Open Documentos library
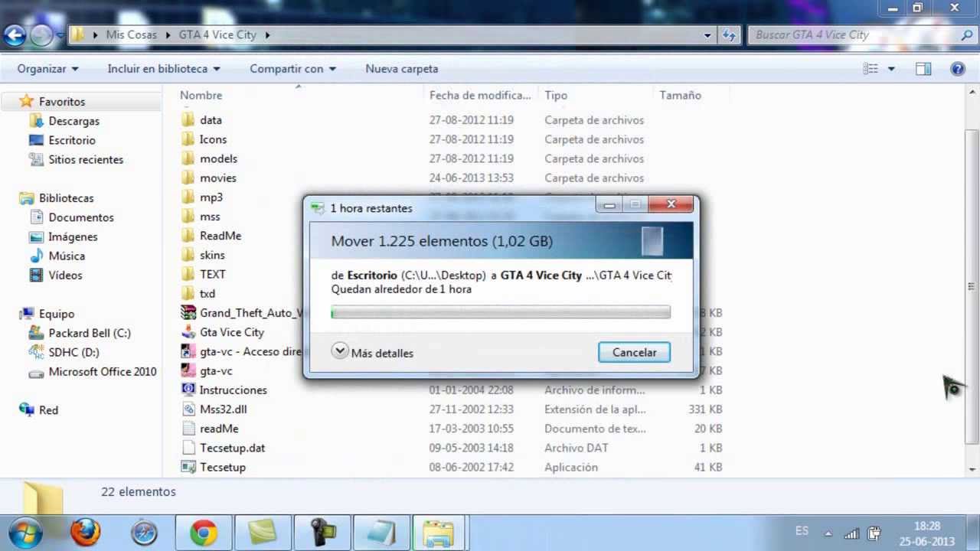The height and width of the screenshot is (551, 980). click(81, 217)
